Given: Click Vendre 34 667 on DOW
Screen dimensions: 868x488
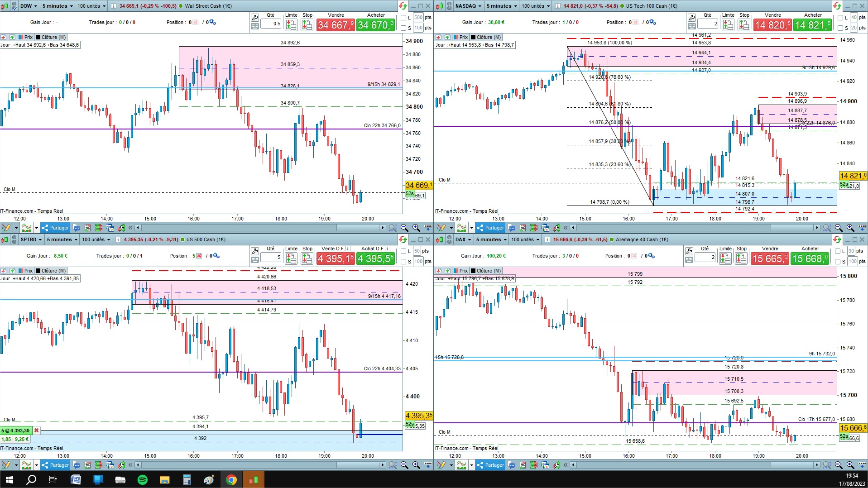Looking at the screenshot, I should [336, 25].
